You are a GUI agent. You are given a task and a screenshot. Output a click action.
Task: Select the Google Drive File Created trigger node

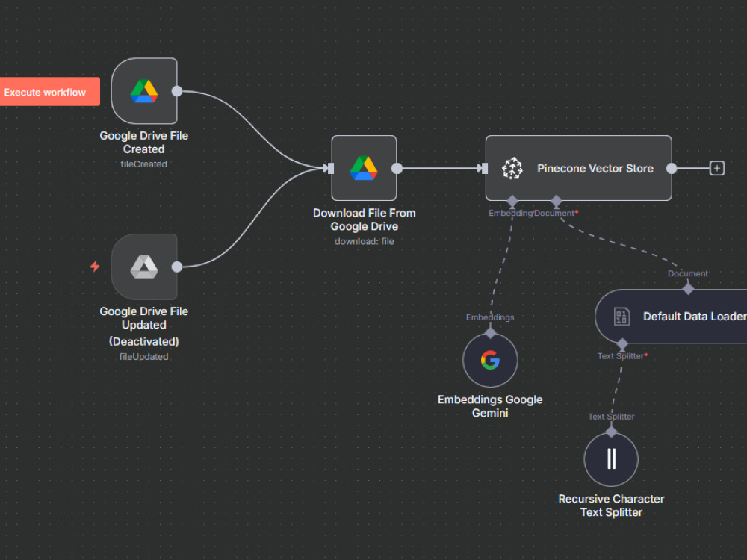click(144, 91)
